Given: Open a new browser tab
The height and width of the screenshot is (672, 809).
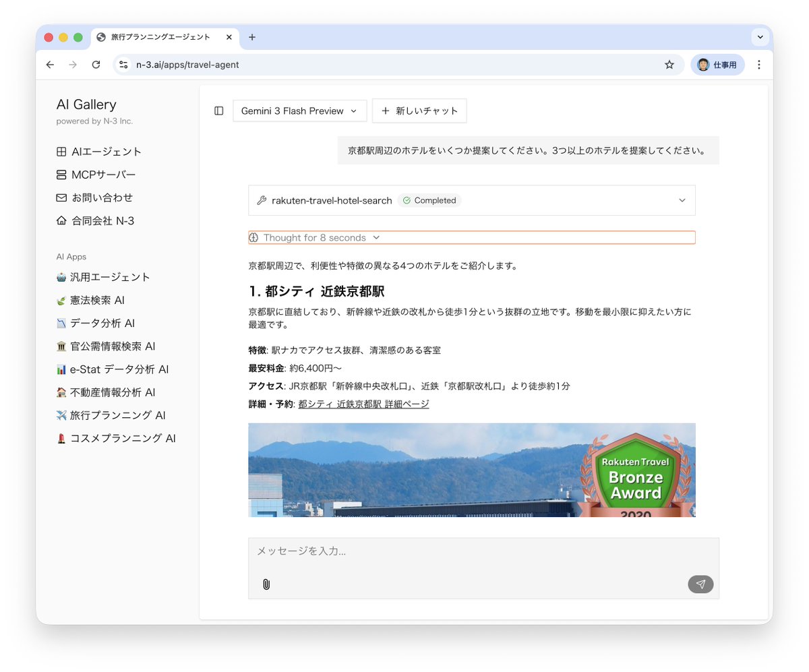Looking at the screenshot, I should tap(252, 37).
